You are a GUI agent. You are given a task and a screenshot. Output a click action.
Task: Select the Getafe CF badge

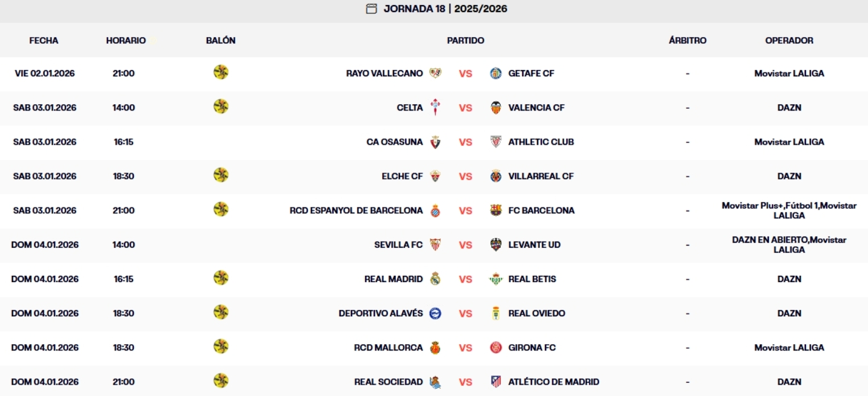pos(494,73)
